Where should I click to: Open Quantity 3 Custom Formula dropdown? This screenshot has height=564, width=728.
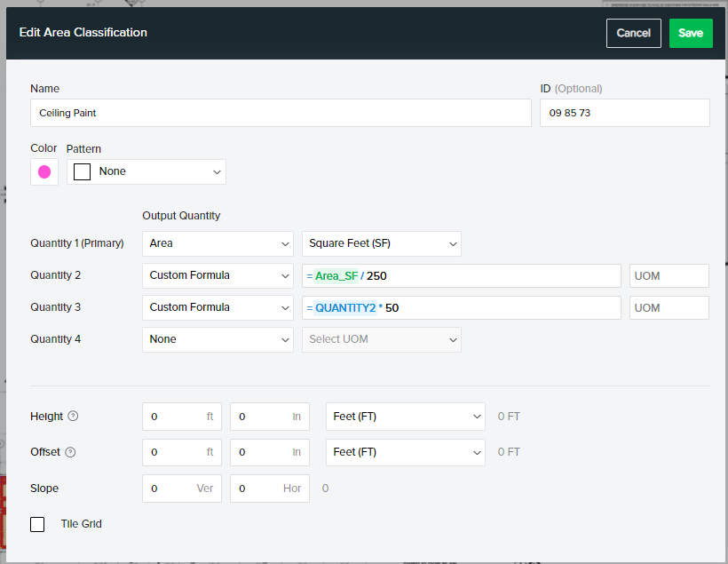[x=218, y=307]
